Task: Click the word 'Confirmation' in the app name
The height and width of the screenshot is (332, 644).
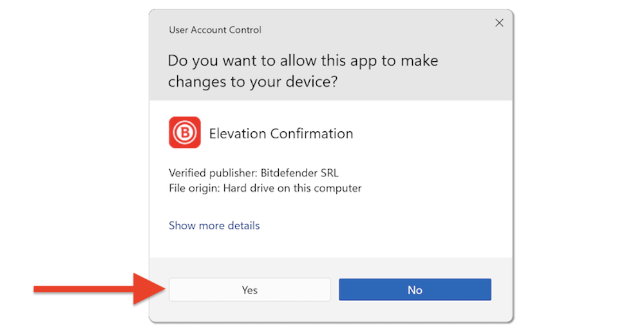Action: (312, 134)
